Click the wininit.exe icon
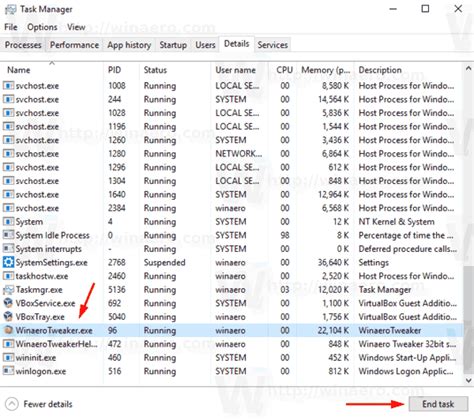 [x=8, y=358]
